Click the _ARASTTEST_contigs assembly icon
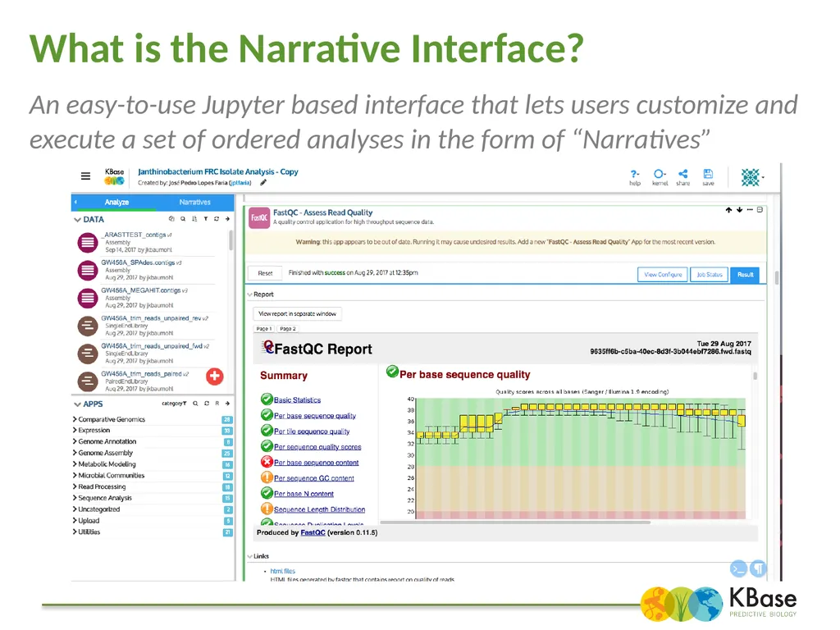 click(x=87, y=243)
